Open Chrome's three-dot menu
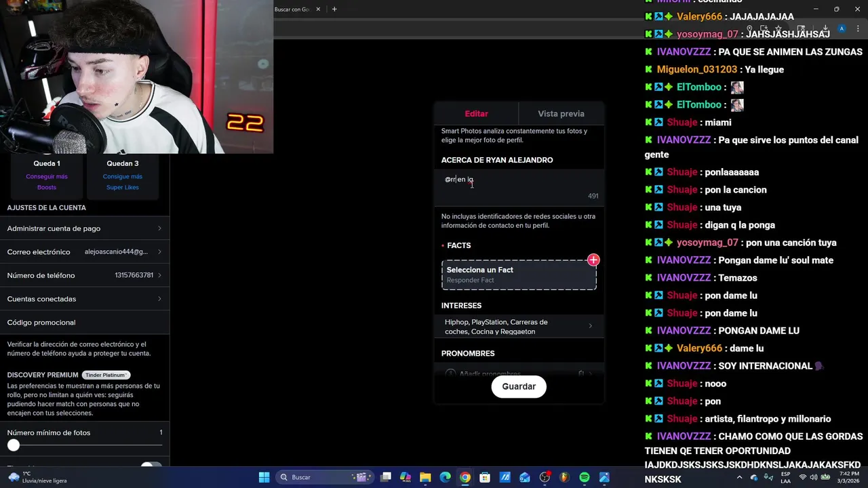868x488 pixels. pyautogui.click(x=858, y=28)
